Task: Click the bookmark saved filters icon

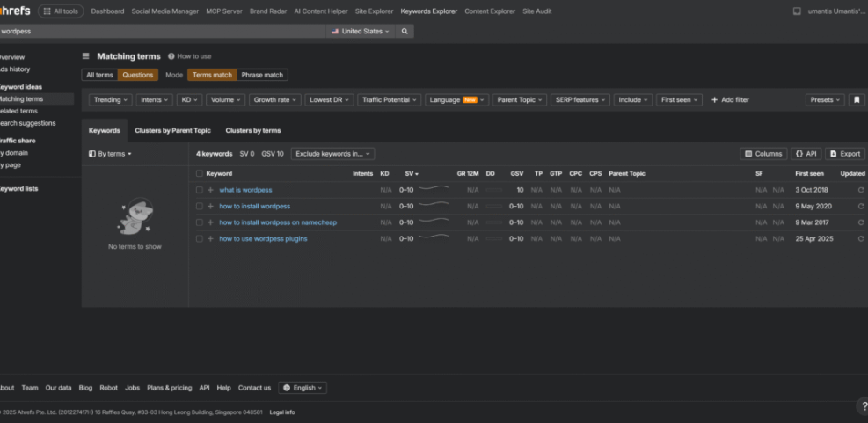Action: point(857,100)
